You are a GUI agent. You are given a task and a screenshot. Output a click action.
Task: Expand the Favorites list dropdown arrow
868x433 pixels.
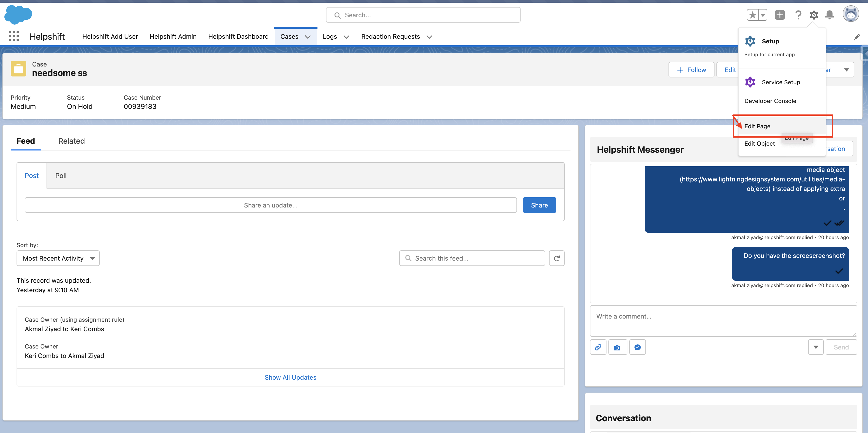click(x=762, y=15)
